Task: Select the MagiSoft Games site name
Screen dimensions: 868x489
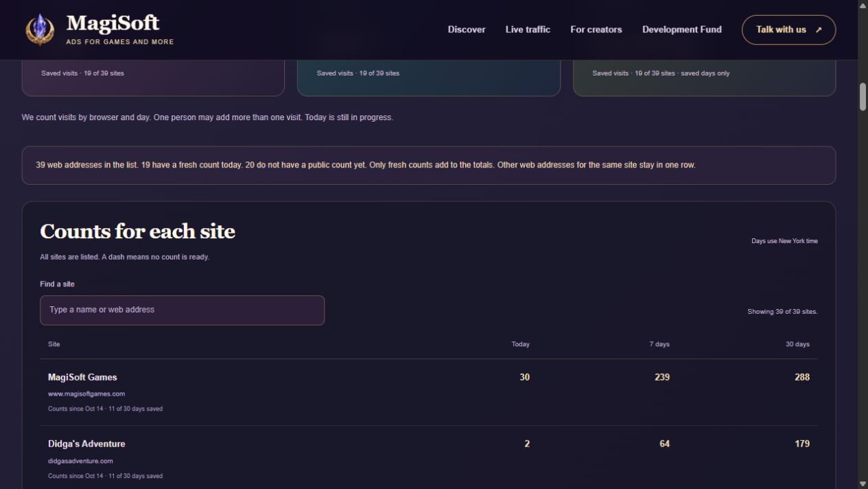Action: click(82, 377)
